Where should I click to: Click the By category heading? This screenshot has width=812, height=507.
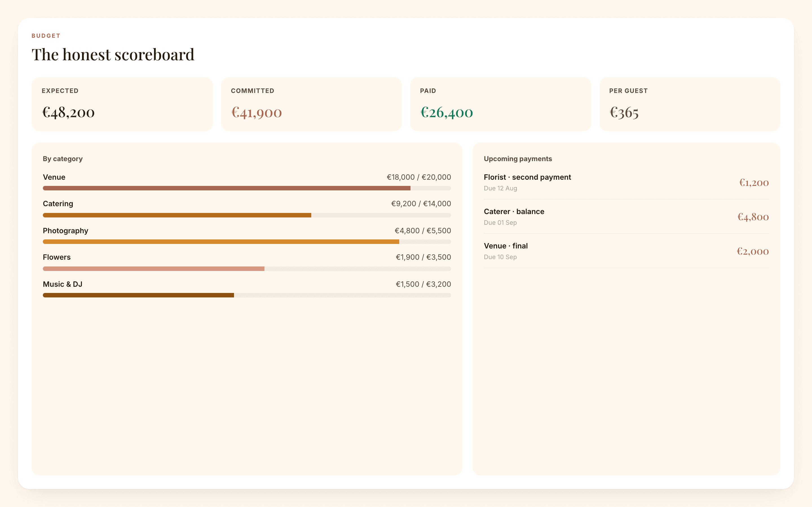tap(63, 159)
